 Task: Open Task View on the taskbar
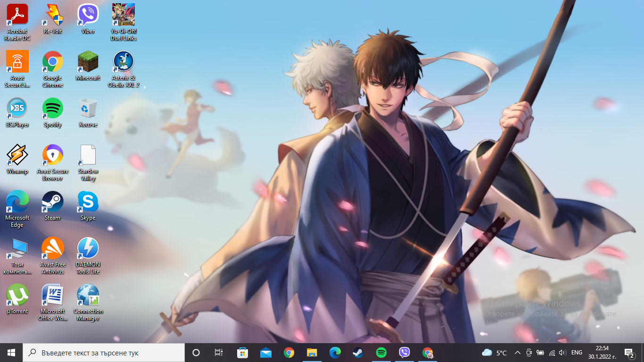coord(219,353)
